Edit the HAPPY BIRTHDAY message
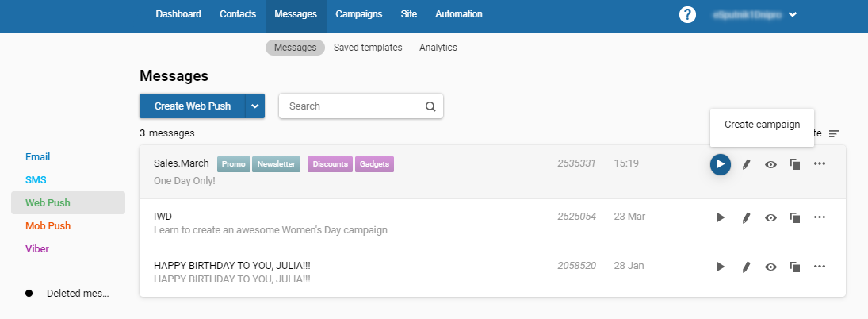This screenshot has width=868, height=319. coord(746,267)
